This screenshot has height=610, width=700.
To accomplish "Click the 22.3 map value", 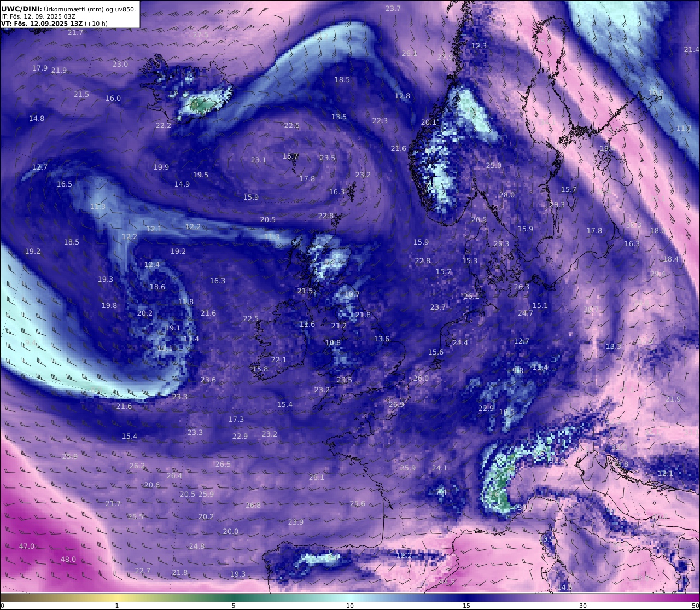I will [x=380, y=121].
